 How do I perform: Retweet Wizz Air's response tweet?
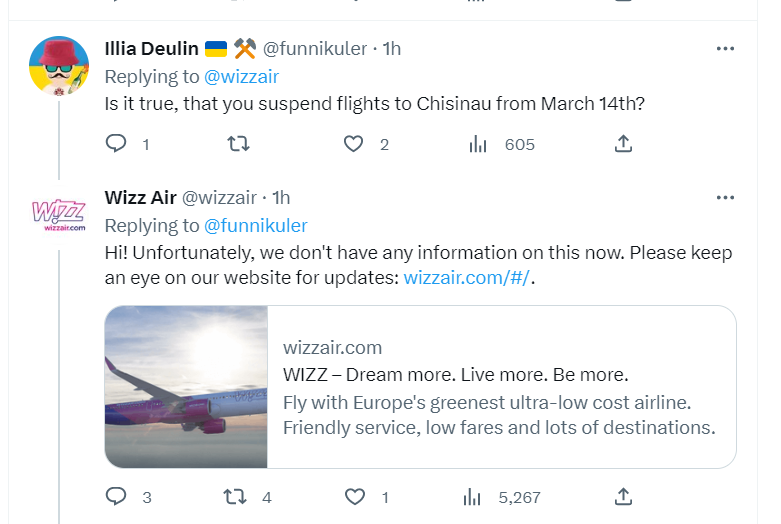click(233, 496)
